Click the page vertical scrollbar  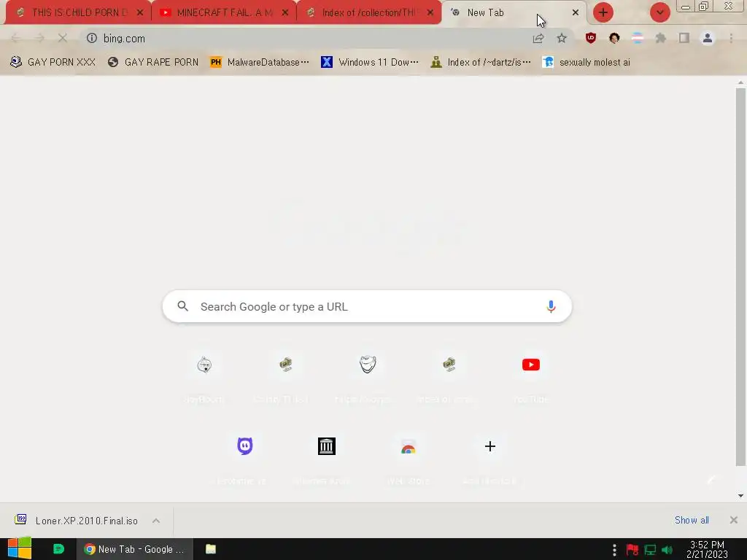740,276
